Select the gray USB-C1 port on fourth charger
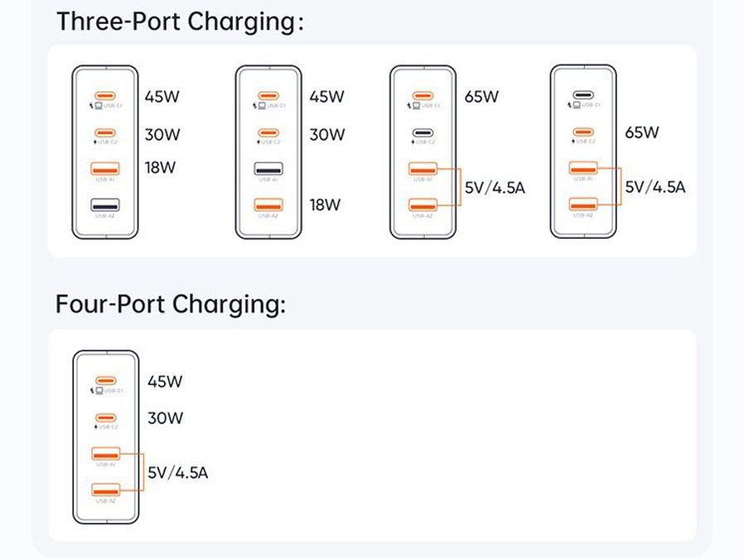The height and width of the screenshot is (560, 746). tap(584, 95)
